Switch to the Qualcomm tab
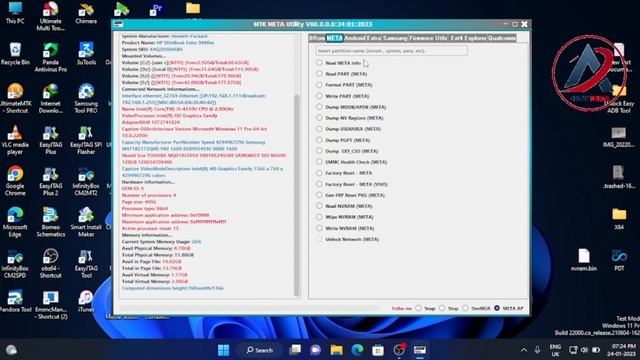This screenshot has width=640, height=360. pyautogui.click(x=502, y=38)
